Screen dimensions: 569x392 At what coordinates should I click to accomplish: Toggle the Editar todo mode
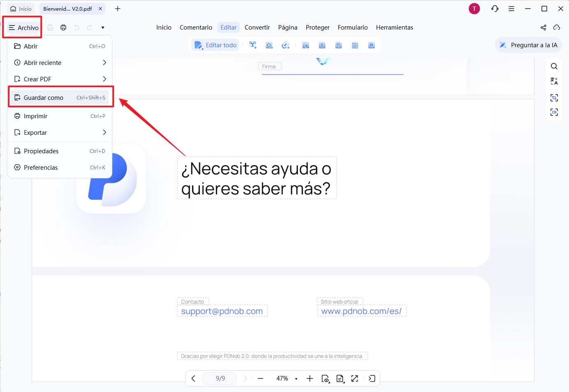(215, 45)
